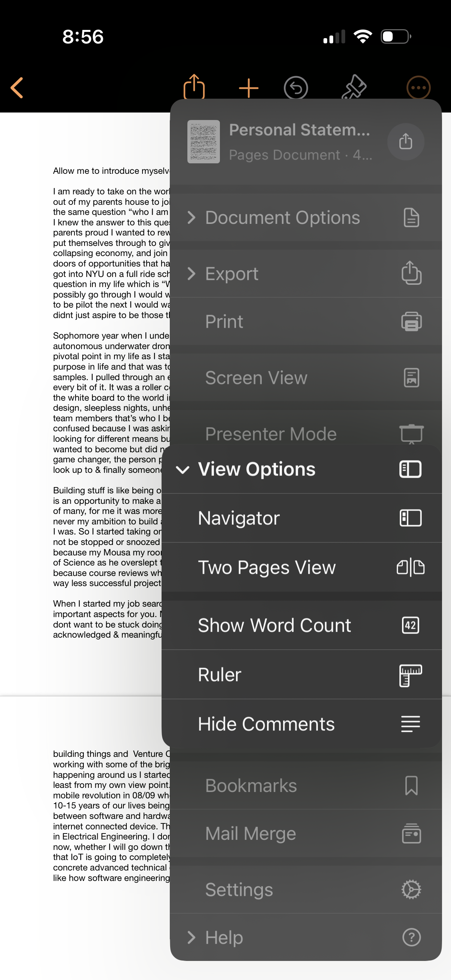Expand Document Options
The height and width of the screenshot is (980, 451).
[306, 218]
